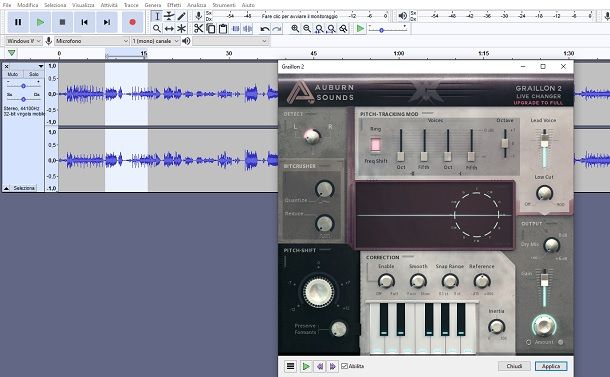Open the Modifica menu

pos(28,5)
